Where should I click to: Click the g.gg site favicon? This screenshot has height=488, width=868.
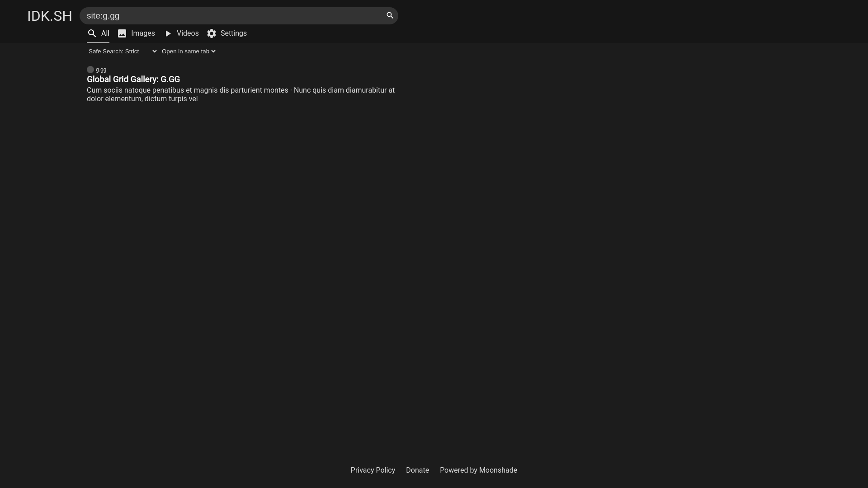tap(90, 70)
